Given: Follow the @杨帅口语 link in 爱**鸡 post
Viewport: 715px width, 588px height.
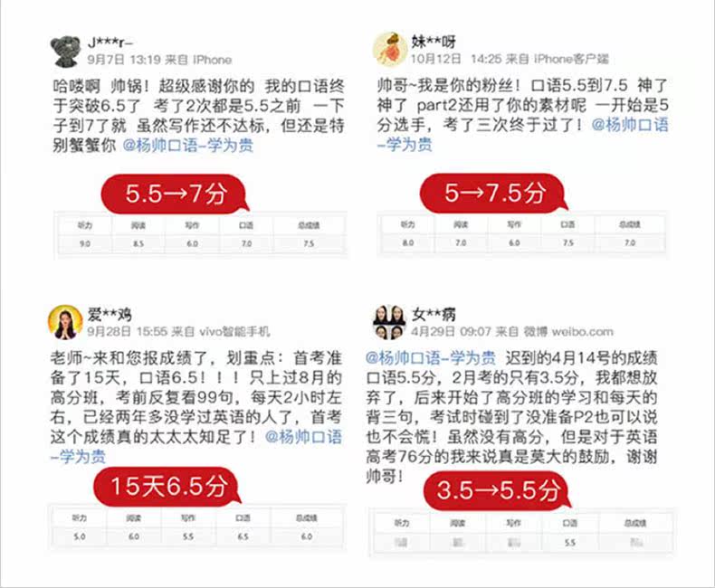Looking at the screenshot, I should pyautogui.click(x=303, y=437).
